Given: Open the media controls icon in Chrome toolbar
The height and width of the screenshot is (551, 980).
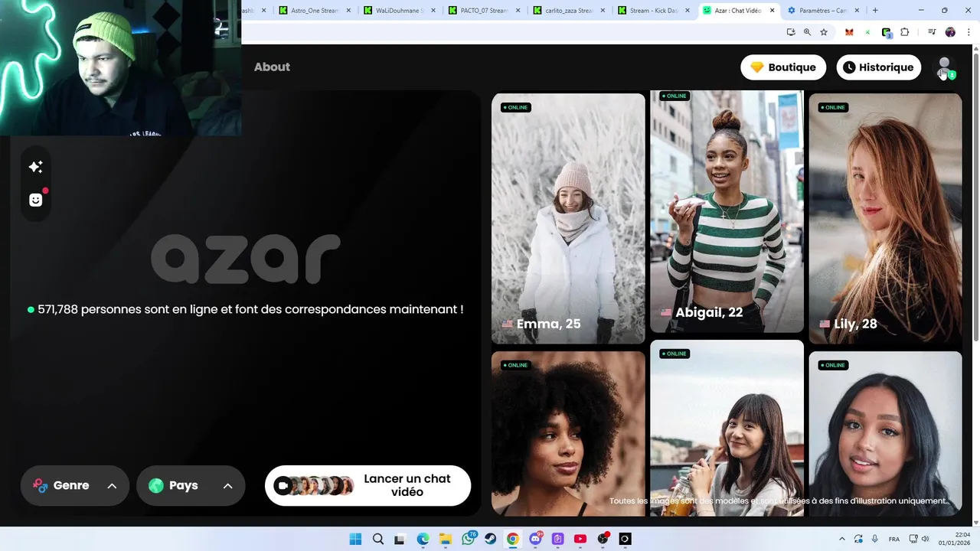Looking at the screenshot, I should coord(932,32).
